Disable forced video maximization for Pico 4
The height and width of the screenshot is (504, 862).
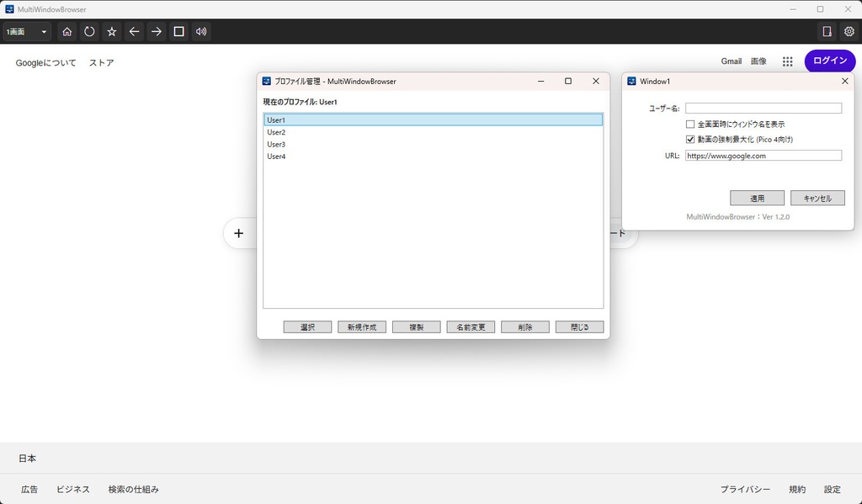point(689,139)
